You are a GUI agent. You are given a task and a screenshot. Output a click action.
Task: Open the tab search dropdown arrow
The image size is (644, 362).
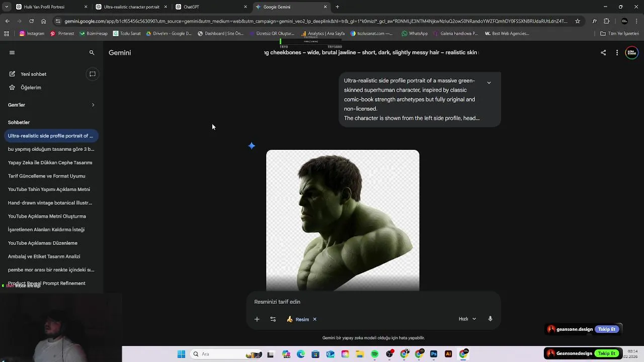[7, 7]
